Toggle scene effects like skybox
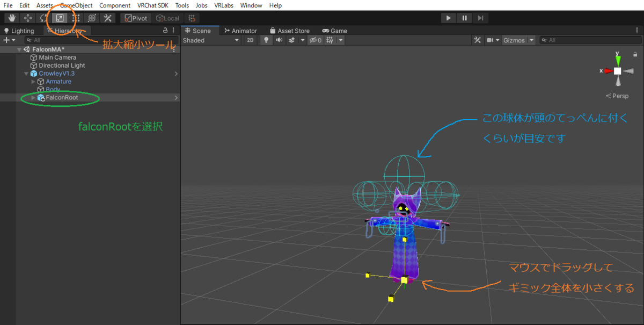The height and width of the screenshot is (325, 644). (292, 40)
